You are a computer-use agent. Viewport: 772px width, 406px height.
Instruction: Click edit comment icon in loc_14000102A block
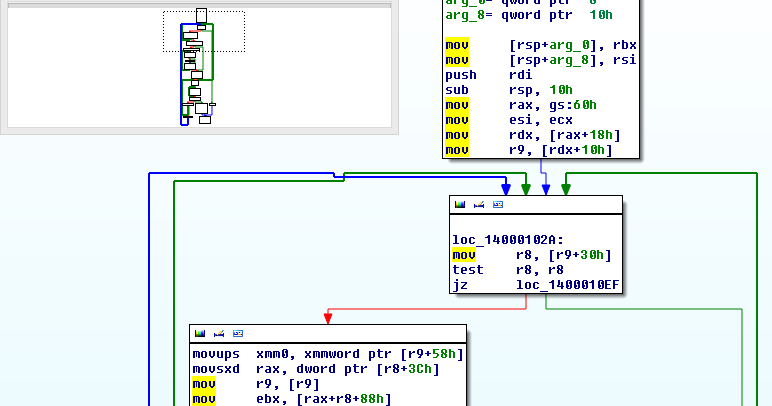(479, 204)
